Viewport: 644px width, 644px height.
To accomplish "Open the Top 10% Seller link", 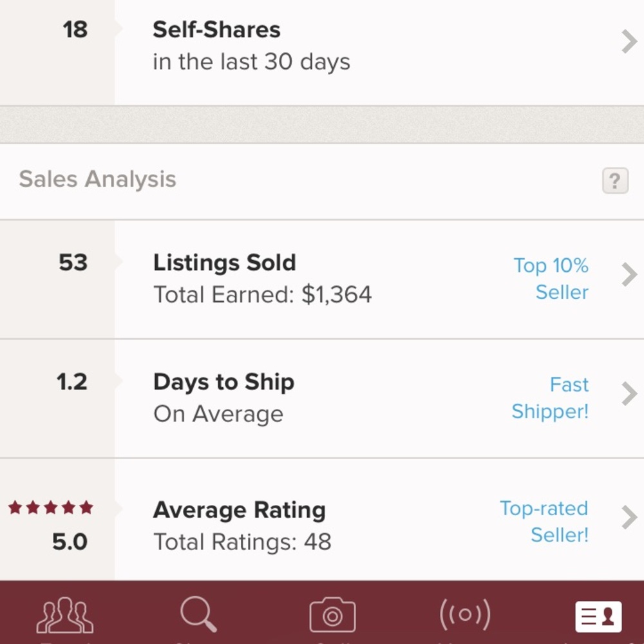I will coord(551,278).
